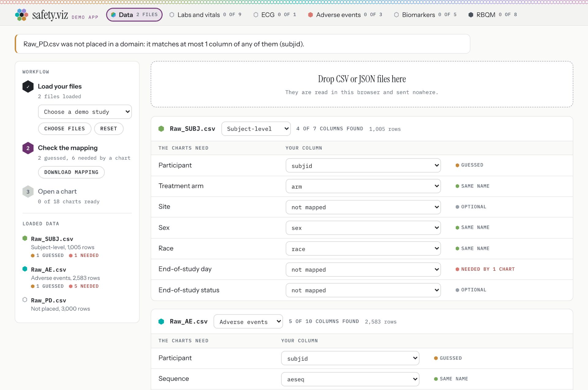Screen dimensions: 588x390
Task: Click outlined hexagon next to Raw_PD.csv
Action: click(25, 300)
